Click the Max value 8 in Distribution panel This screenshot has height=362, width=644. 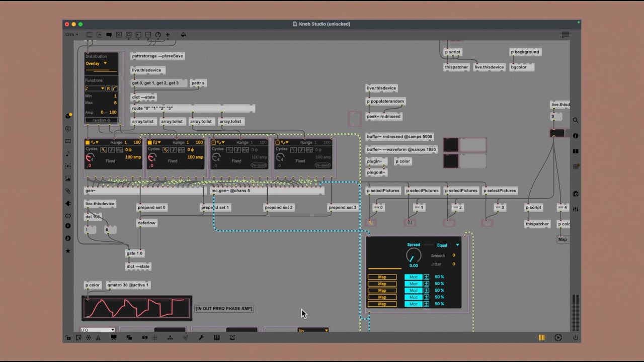point(115,103)
